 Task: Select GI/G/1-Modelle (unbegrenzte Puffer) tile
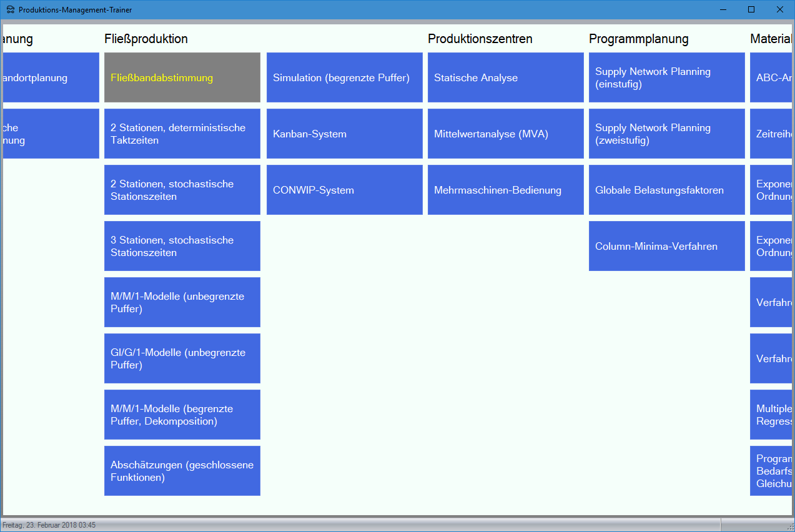click(x=182, y=358)
